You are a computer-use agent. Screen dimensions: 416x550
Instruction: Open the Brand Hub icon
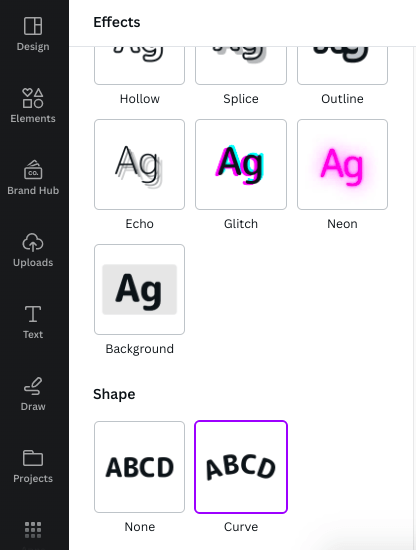33,170
